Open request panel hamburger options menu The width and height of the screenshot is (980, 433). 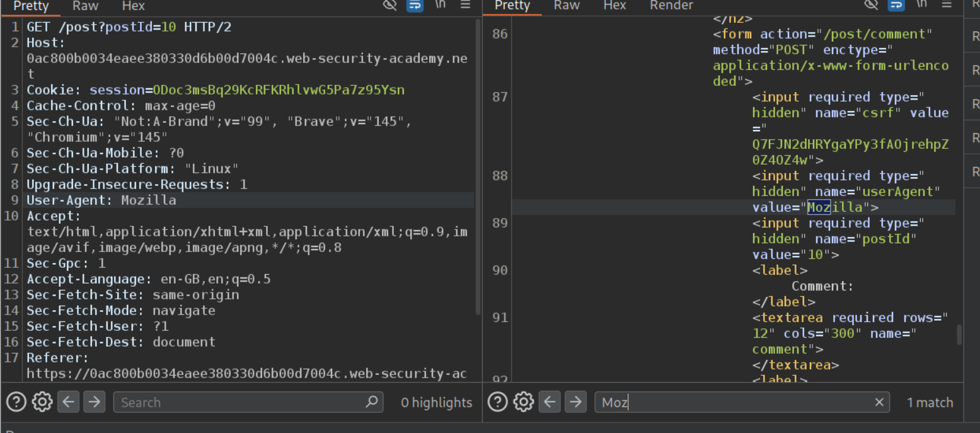466,5
